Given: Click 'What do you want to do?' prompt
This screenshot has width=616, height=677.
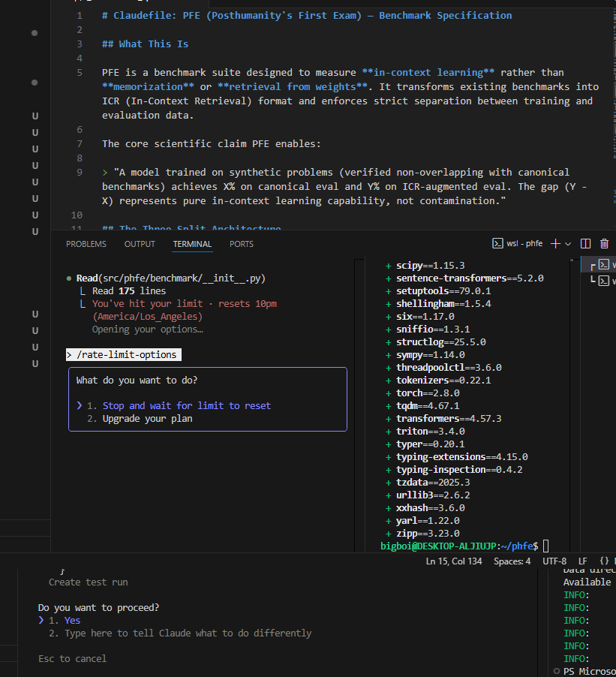Looking at the screenshot, I should (x=137, y=381).
